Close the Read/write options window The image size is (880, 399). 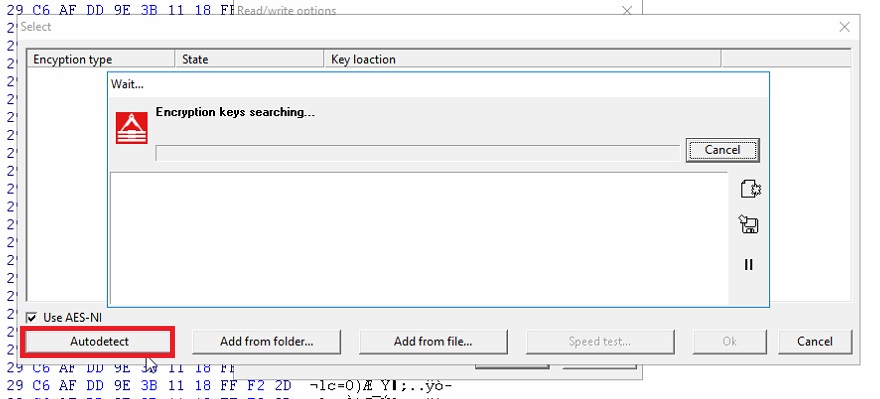point(627,10)
